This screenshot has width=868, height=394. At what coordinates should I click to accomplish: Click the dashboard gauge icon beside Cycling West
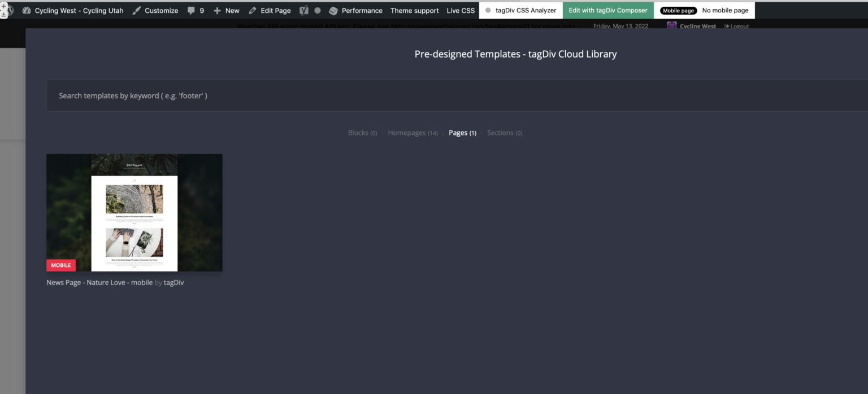pyautogui.click(x=27, y=10)
